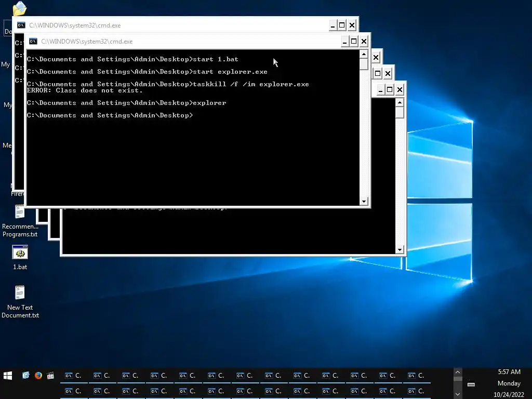The image size is (532, 399).
Task: Open the 5:57 AM taskbar clock
Action: tap(509, 372)
